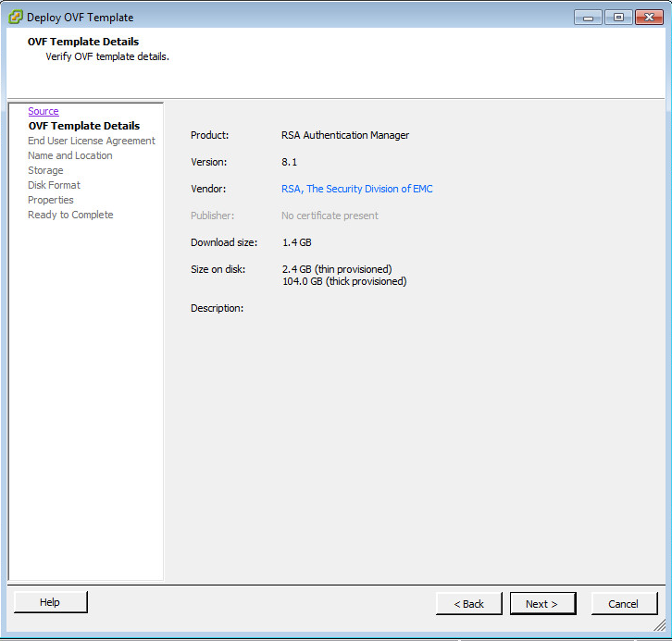Screen dimensions: 672x641
Task: Select OVF Template Details step
Action: pos(84,126)
